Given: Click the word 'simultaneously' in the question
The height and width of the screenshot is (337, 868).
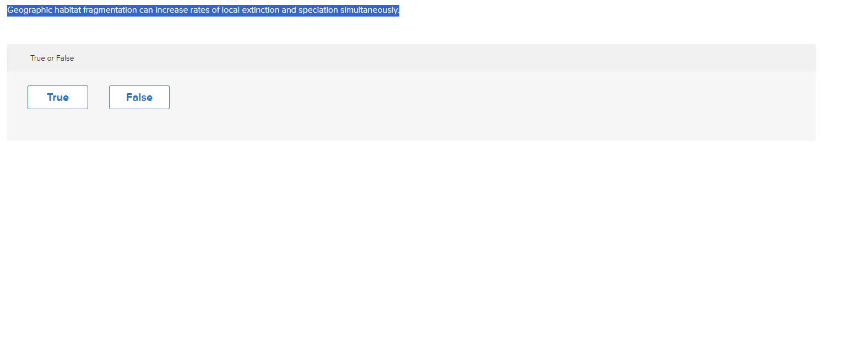Looking at the screenshot, I should [x=369, y=10].
